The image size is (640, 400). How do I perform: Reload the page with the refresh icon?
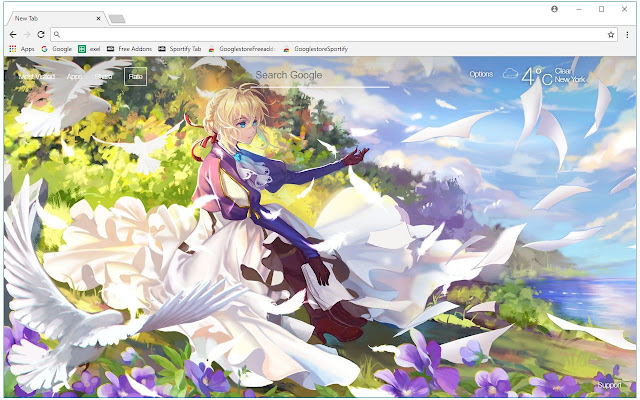[x=41, y=35]
